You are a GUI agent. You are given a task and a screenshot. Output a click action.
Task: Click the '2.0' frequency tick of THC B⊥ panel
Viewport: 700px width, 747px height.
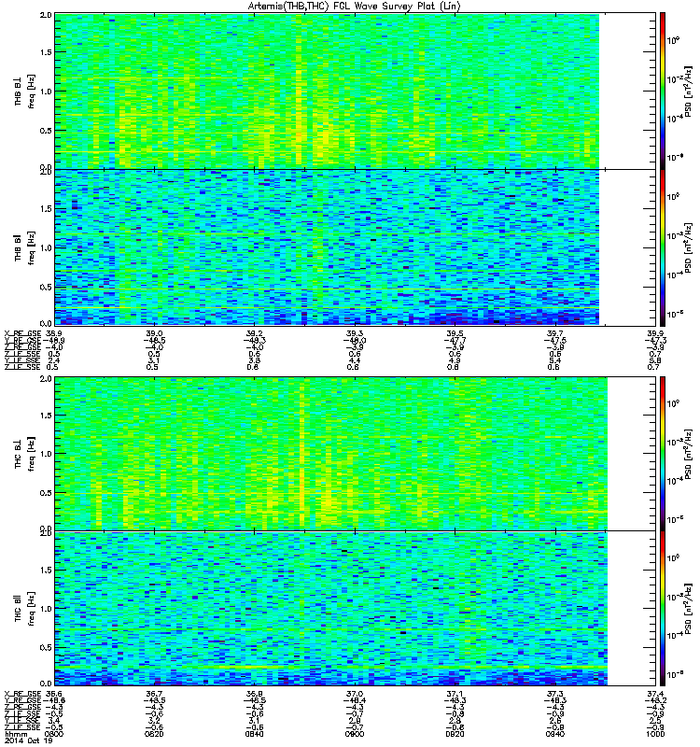[x=46, y=379]
